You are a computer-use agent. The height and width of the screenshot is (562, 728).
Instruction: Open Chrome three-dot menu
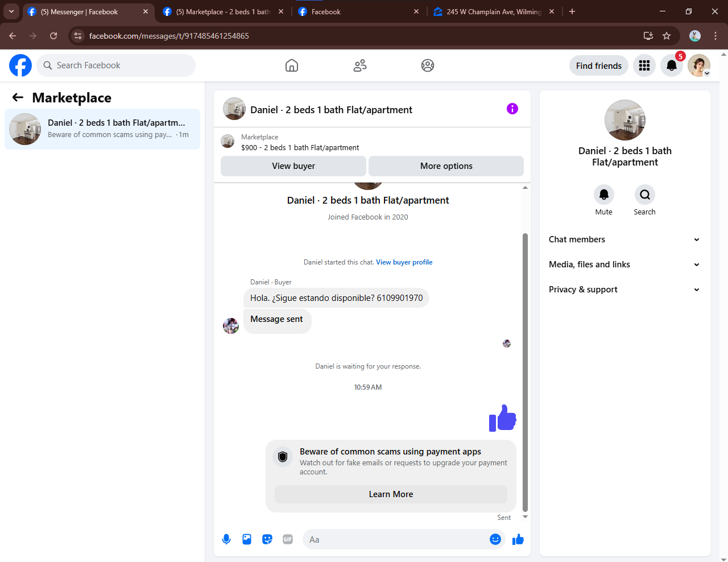715,36
